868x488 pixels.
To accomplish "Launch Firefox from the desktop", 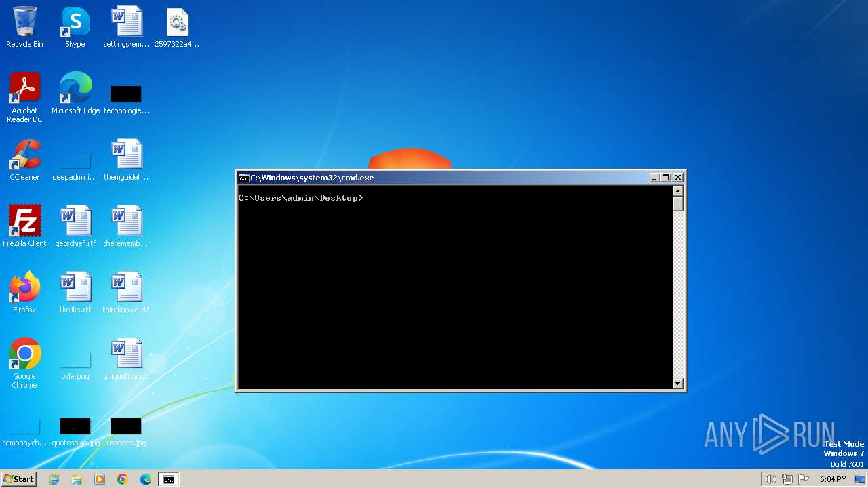I will tap(24, 293).
